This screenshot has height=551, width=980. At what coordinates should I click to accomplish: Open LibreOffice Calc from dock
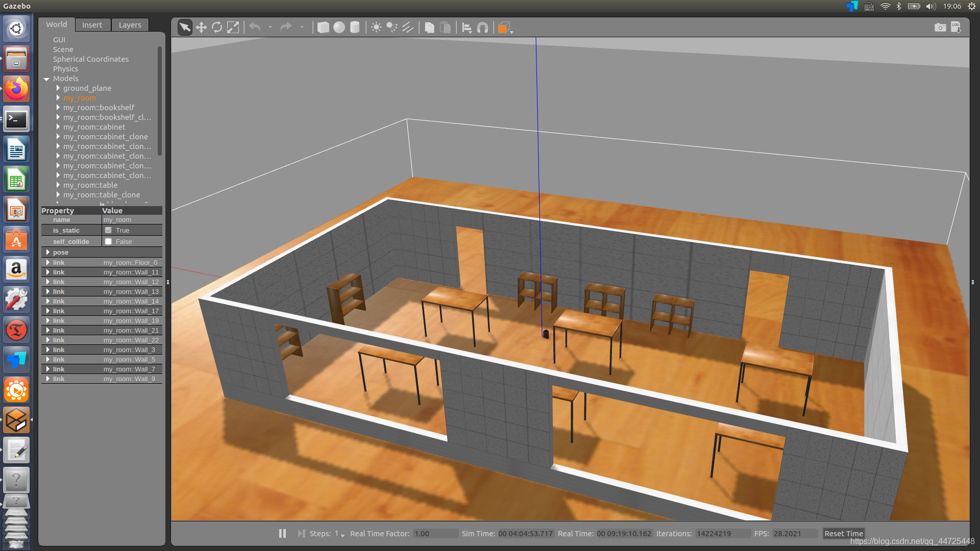coord(16,180)
